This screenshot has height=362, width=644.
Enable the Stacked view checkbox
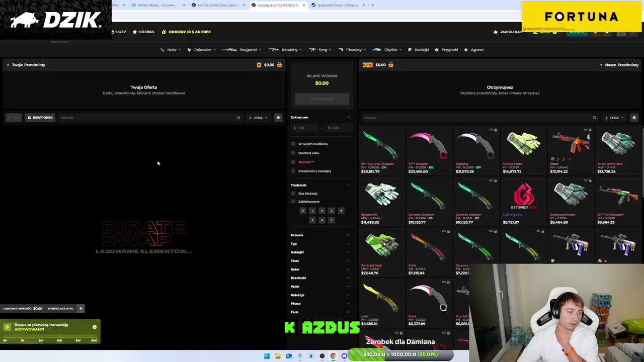(x=293, y=153)
